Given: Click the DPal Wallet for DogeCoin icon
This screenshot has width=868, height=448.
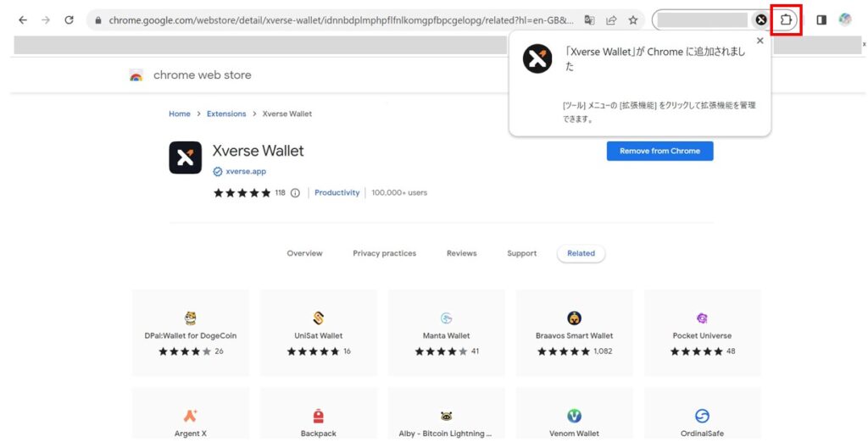Looking at the screenshot, I should (191, 318).
